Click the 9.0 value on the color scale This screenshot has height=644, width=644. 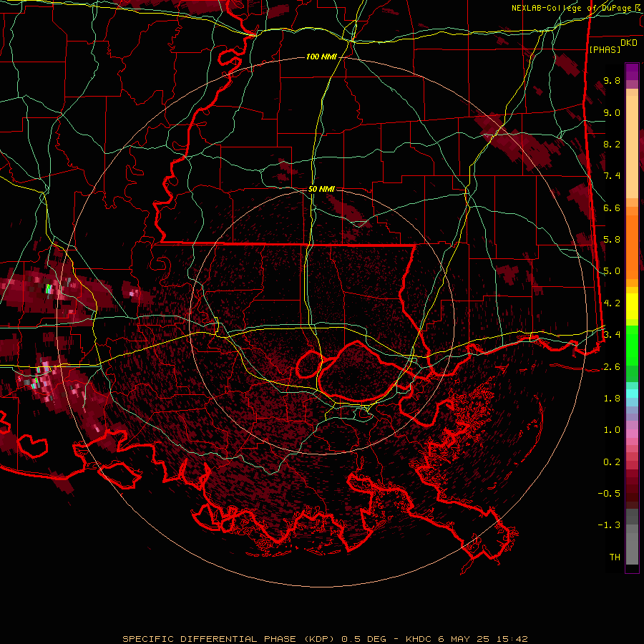coord(612,112)
